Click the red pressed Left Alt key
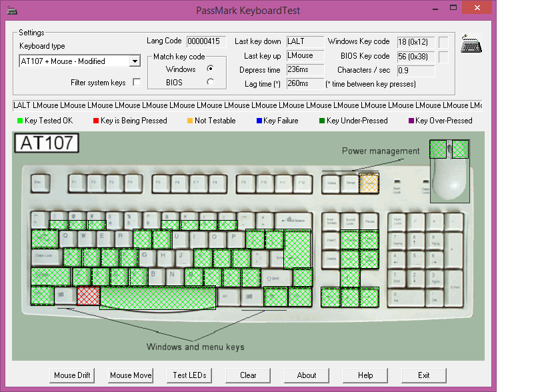The image size is (546, 392). point(89,296)
